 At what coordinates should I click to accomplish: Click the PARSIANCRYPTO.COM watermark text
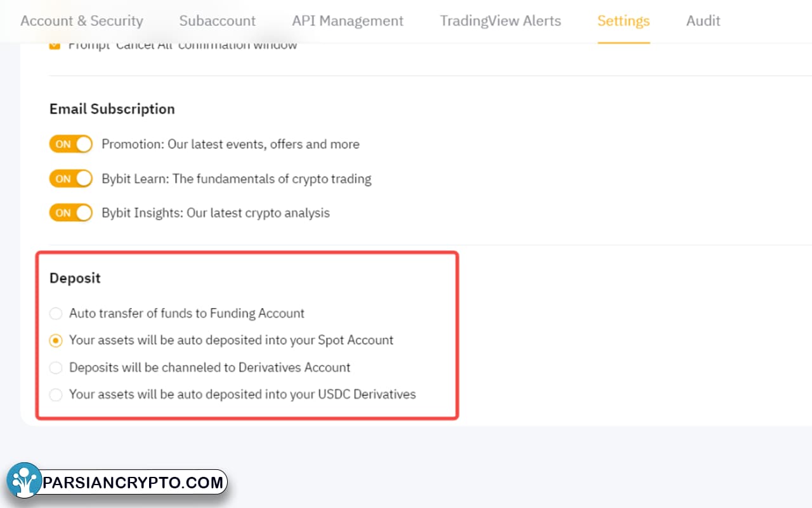[133, 483]
